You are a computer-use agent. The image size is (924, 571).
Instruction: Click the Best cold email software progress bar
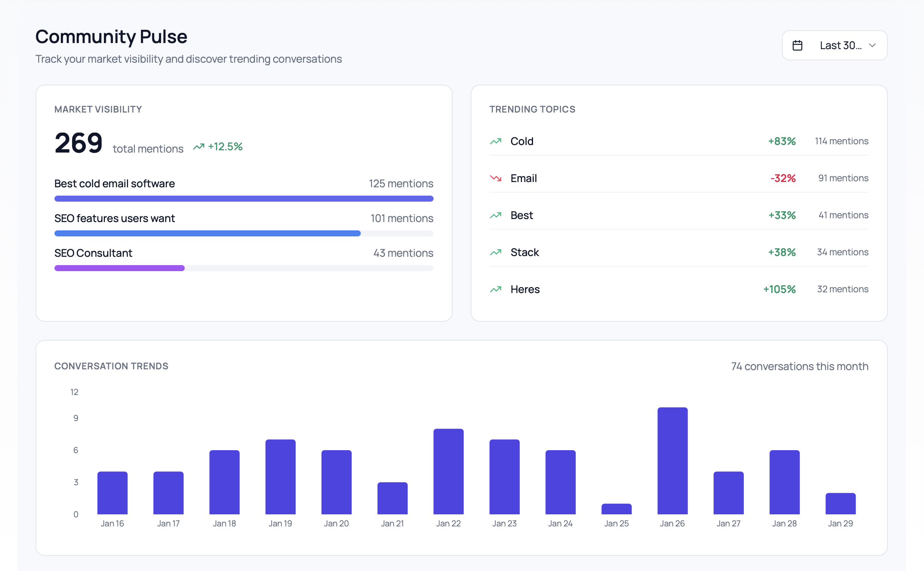(x=244, y=199)
